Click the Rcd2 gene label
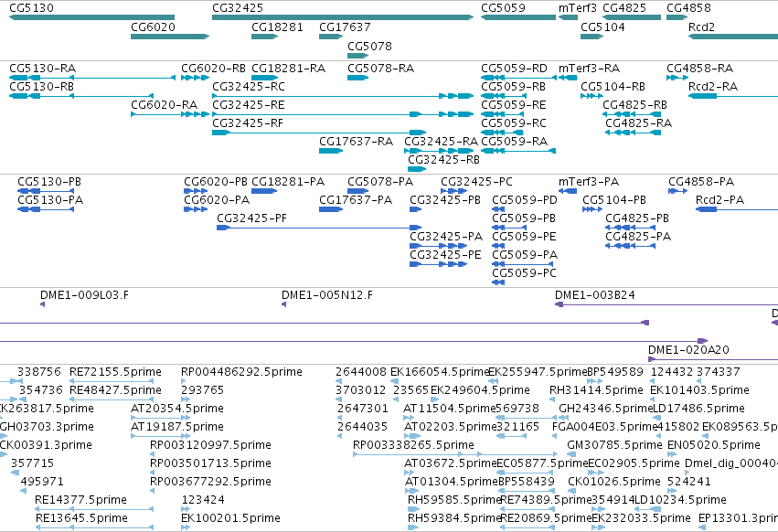Screen dimensions: 778x532 point(701,27)
